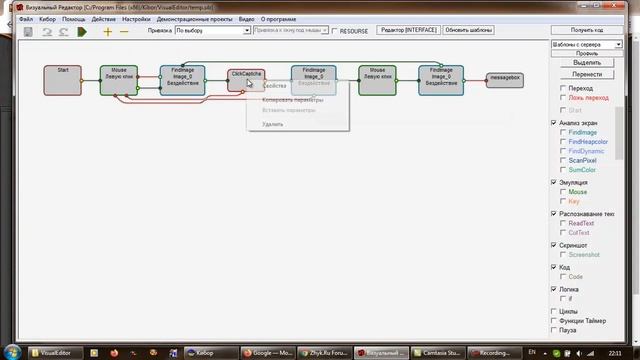
Task: Click the Профиль button
Action: click(x=587, y=53)
